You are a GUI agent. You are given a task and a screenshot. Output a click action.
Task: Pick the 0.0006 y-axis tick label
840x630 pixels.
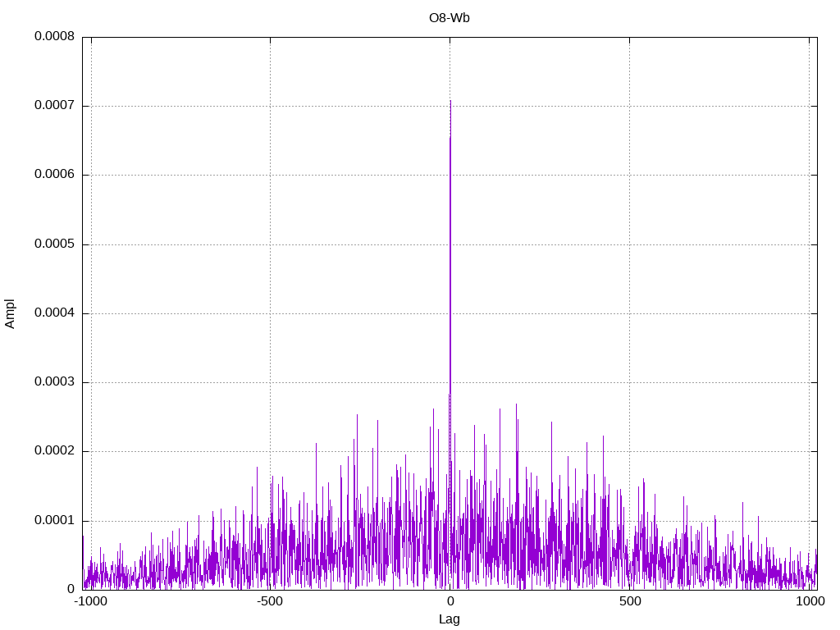click(x=54, y=175)
